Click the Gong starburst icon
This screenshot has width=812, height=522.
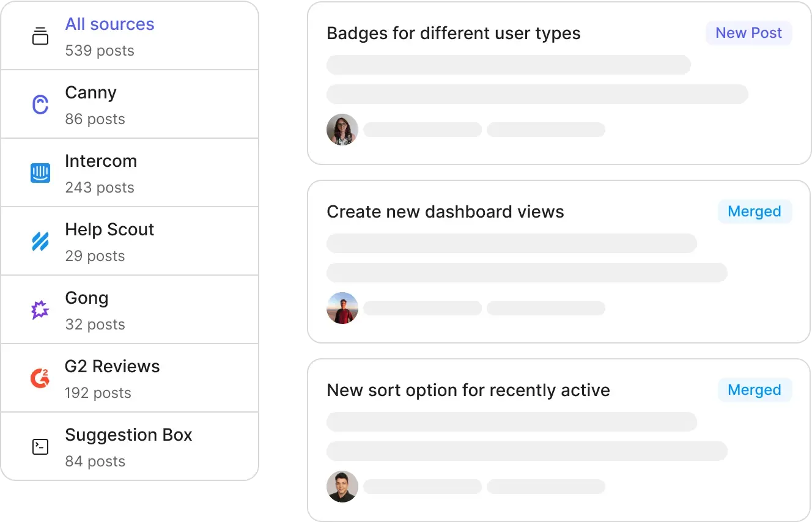pyautogui.click(x=40, y=310)
